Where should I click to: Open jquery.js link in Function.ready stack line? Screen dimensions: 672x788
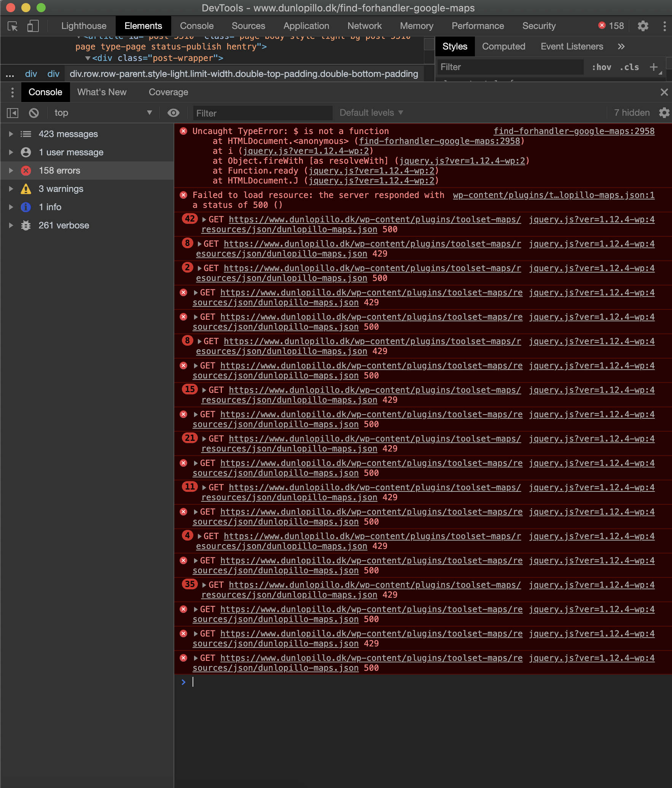coord(371,171)
